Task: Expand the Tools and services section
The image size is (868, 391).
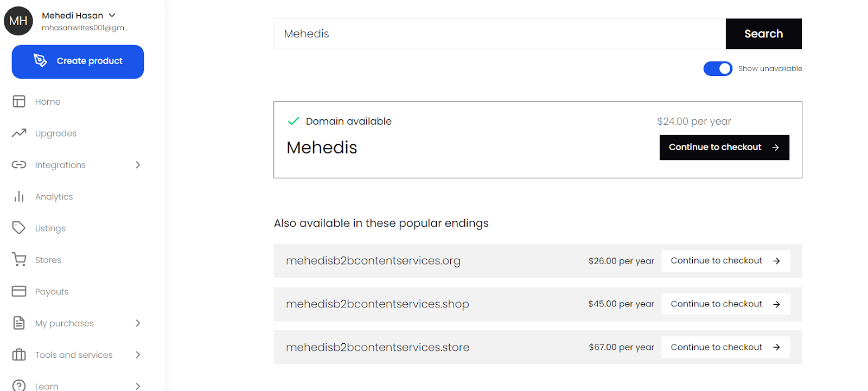Action: 139,355
